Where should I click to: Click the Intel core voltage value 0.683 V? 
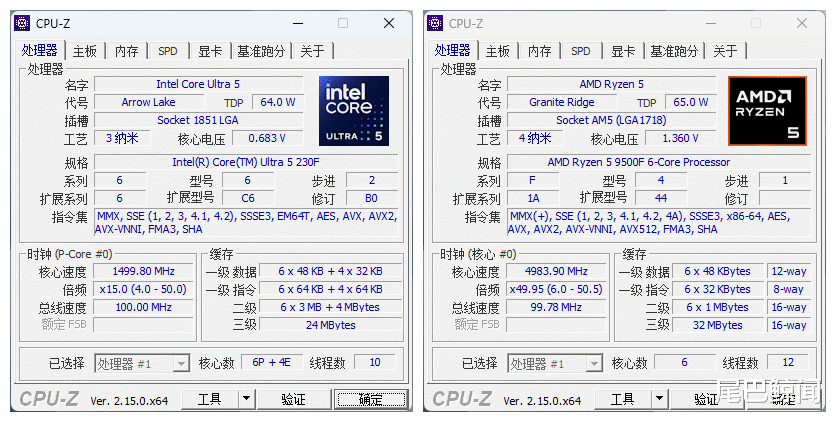click(268, 139)
